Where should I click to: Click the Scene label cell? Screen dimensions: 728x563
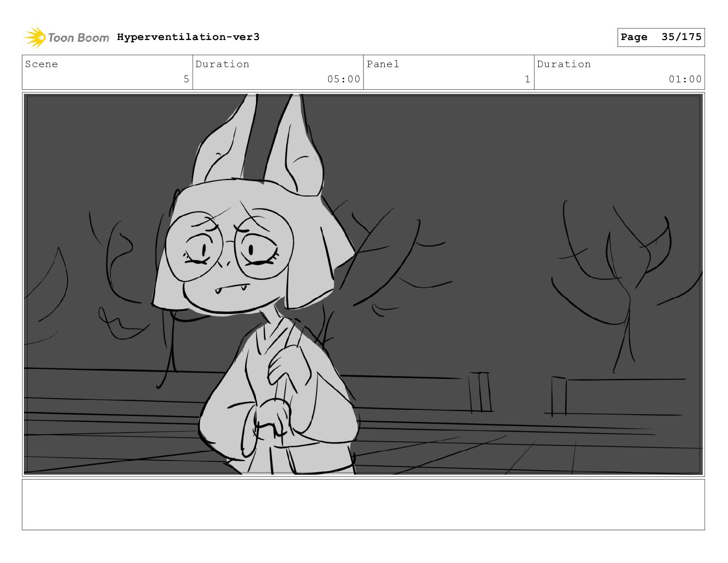(108, 72)
